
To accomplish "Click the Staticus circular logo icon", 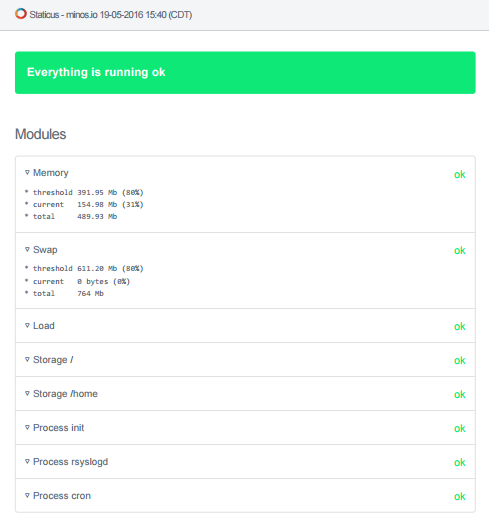I will coord(21,14).
